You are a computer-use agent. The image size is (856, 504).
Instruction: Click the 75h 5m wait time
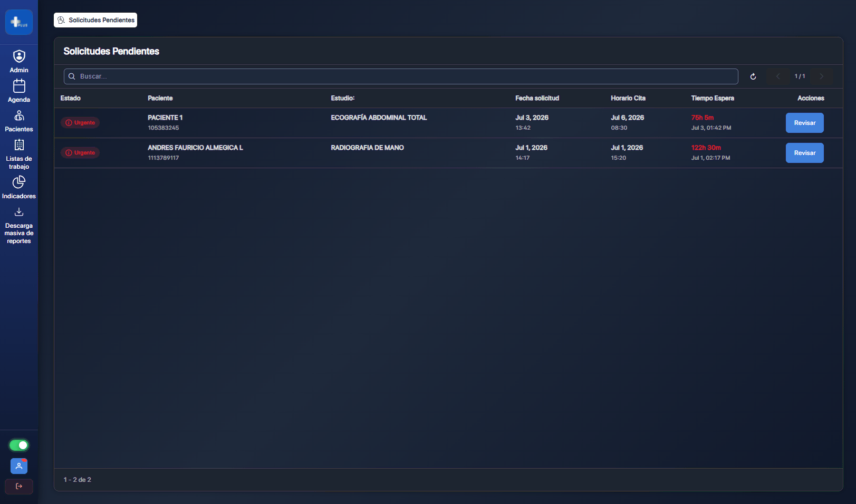coord(703,118)
